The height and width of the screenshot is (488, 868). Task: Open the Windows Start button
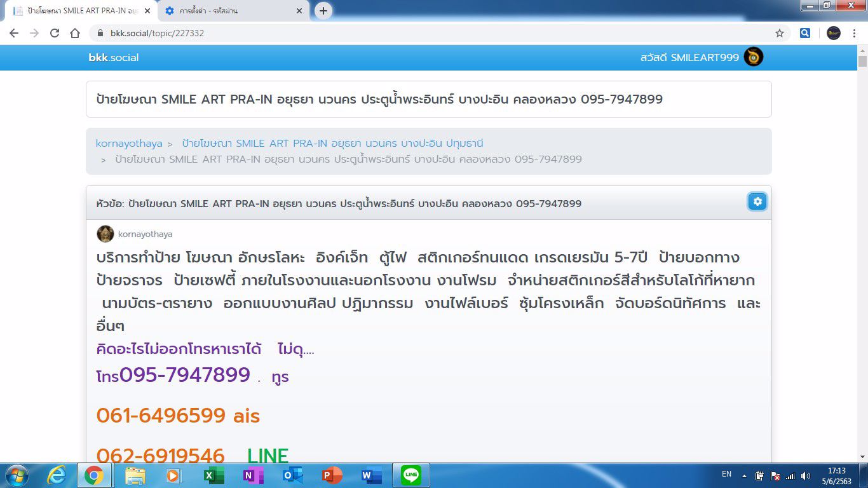tap(15, 475)
